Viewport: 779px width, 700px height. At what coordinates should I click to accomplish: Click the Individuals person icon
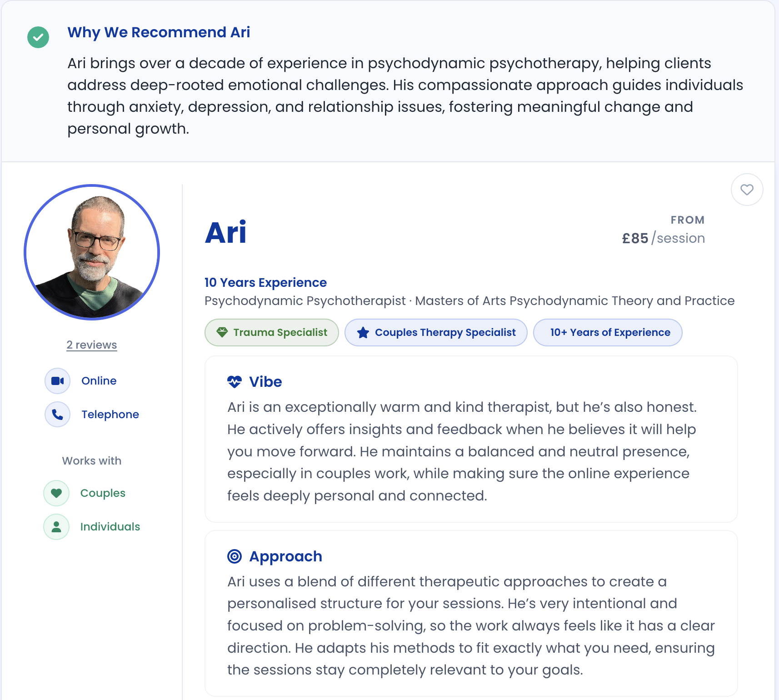coord(56,527)
